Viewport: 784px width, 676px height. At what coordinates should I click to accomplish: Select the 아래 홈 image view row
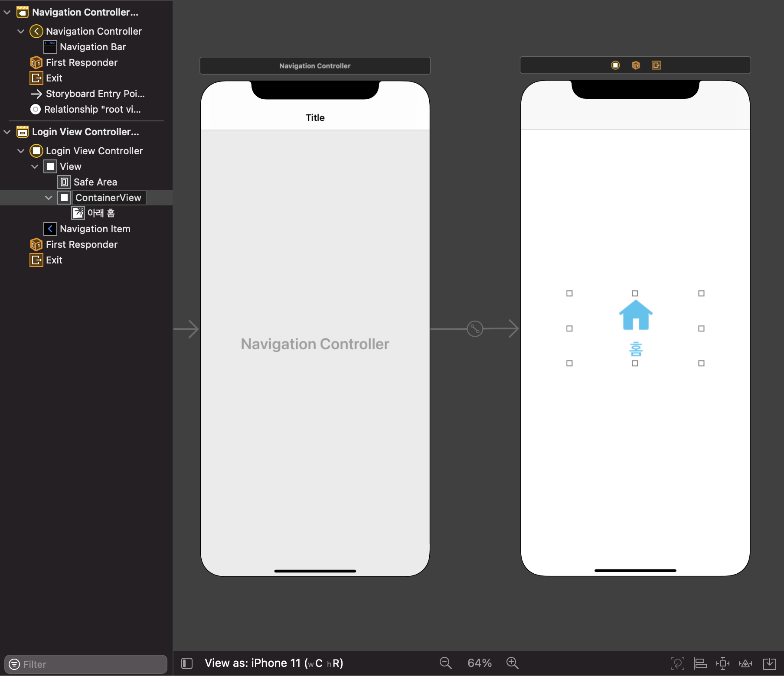86,213
